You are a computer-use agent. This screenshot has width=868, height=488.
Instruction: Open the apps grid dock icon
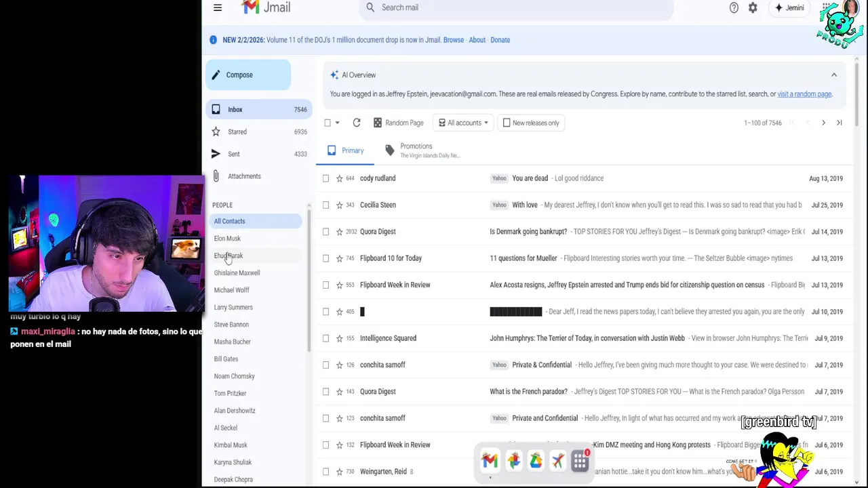click(x=580, y=461)
